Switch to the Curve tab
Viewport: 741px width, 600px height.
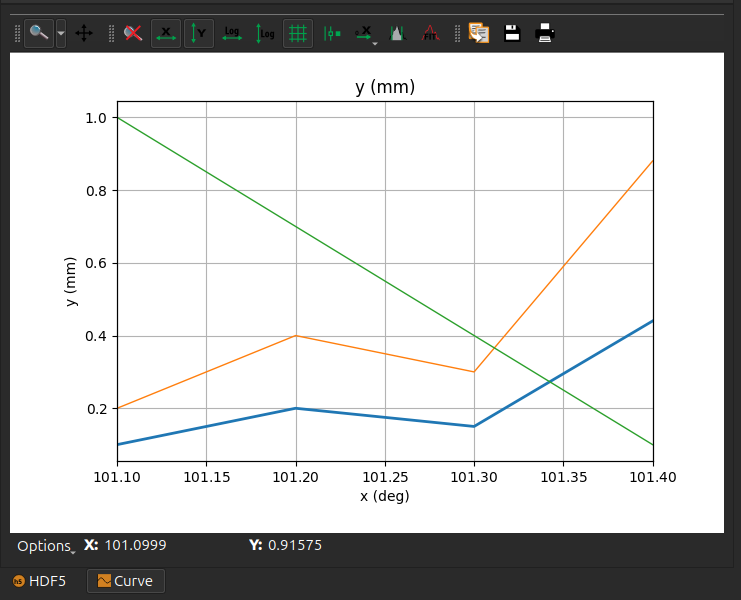tap(126, 581)
